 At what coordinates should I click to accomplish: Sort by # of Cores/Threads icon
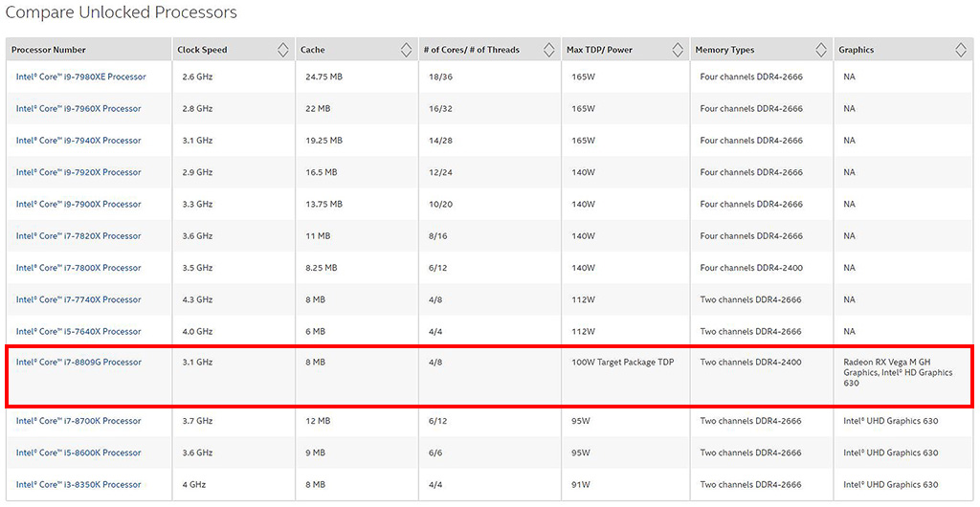(548, 50)
